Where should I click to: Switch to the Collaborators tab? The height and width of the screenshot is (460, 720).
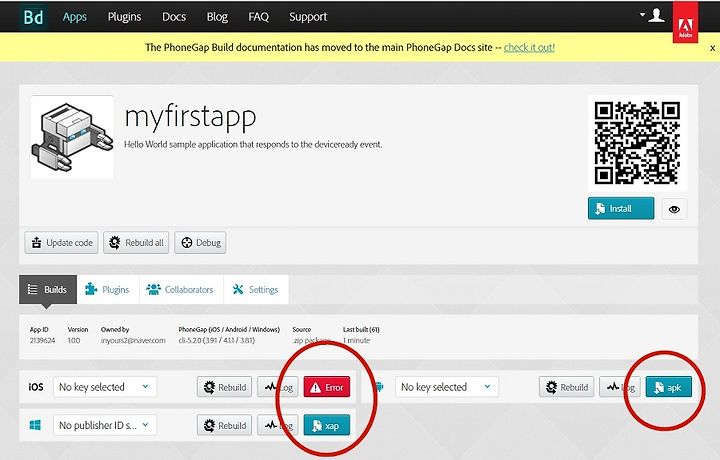pyautogui.click(x=181, y=290)
